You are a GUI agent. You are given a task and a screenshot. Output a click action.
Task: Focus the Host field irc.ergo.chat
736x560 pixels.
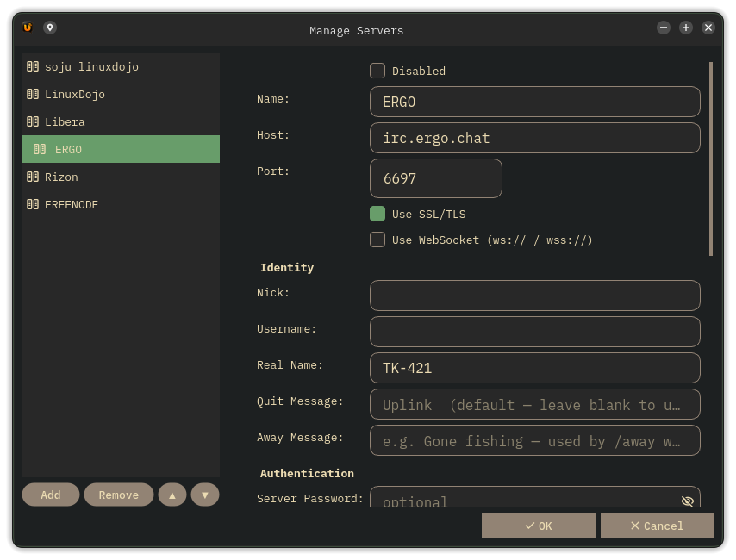535,138
